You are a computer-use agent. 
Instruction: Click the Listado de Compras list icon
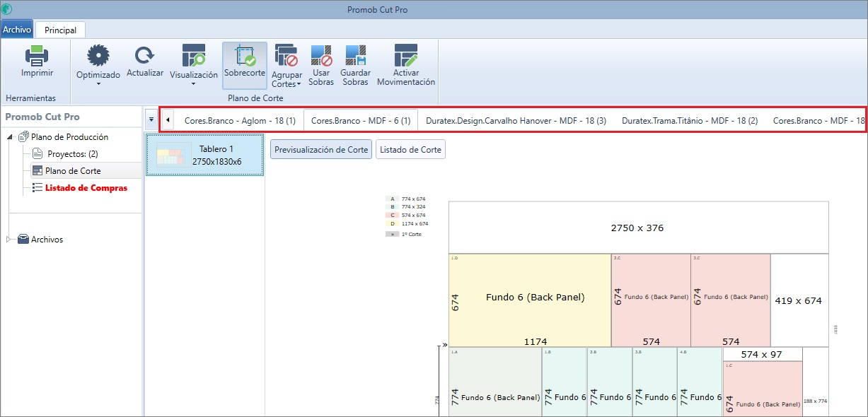pyautogui.click(x=38, y=188)
